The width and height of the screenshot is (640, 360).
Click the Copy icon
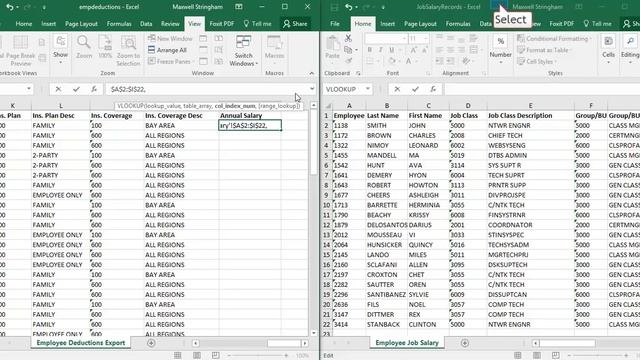tap(348, 50)
